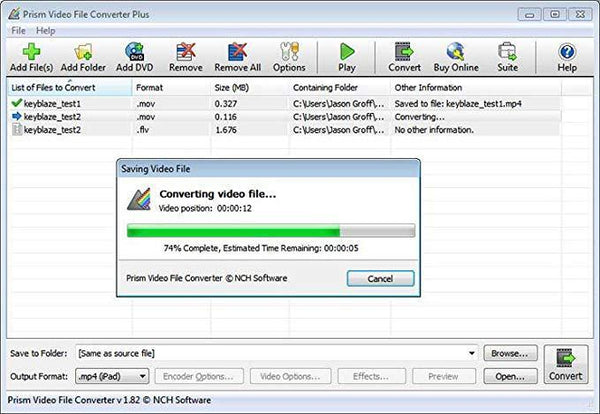The width and height of the screenshot is (600, 414).
Task: Click the Prism logo in Saving Video File dialog
Action: [x=139, y=199]
